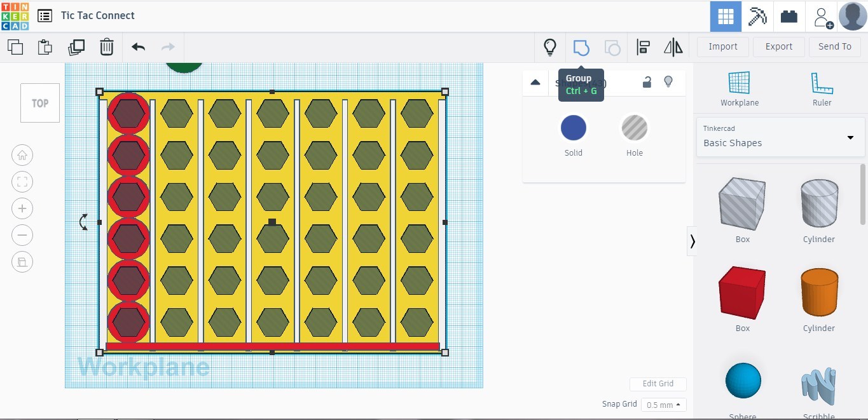Click the shapes panel scrollbar
Viewport: 868px width, 420px height.
(863, 194)
